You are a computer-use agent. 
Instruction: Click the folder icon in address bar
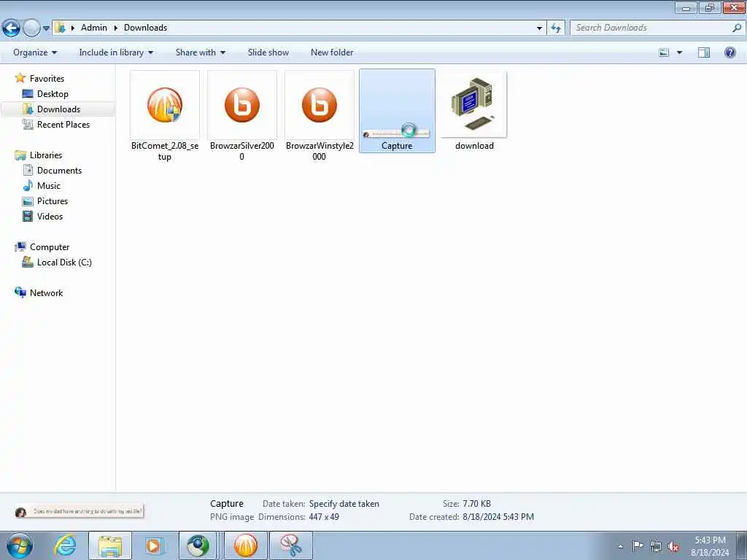coord(60,28)
